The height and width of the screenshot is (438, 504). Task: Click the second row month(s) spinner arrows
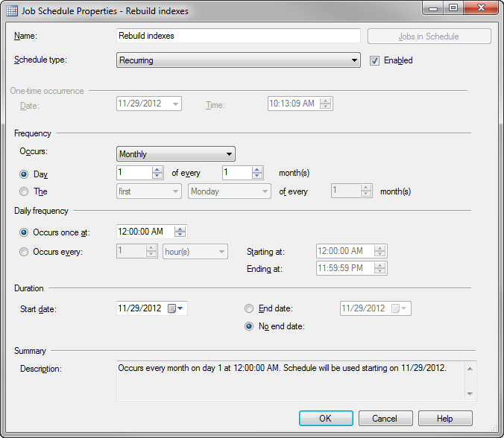366,191
